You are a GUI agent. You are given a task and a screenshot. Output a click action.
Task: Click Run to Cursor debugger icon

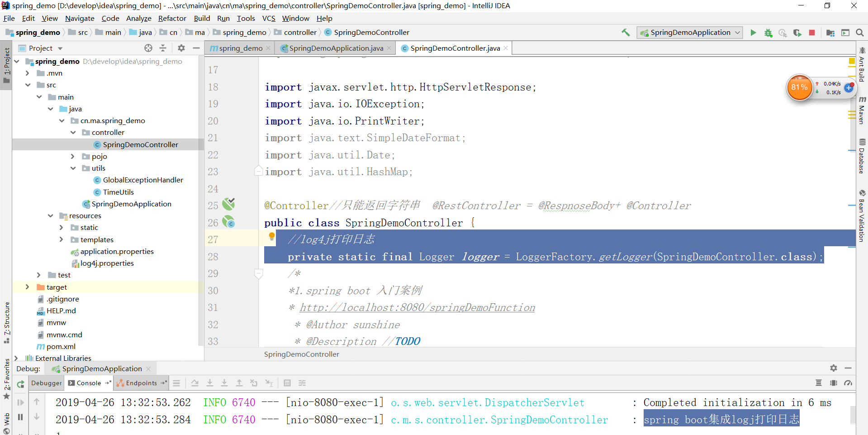tap(269, 383)
